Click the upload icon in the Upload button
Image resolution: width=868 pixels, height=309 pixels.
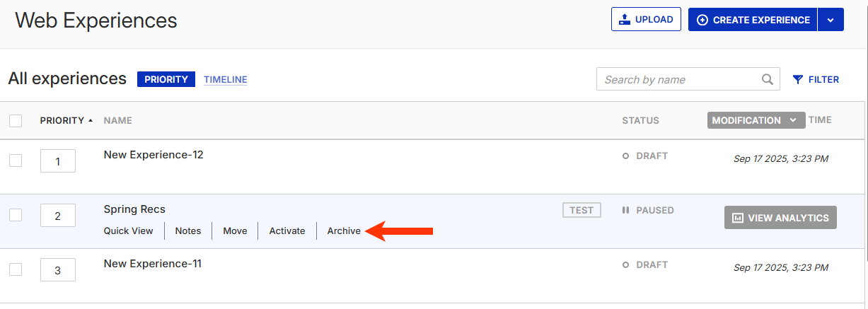click(x=625, y=20)
